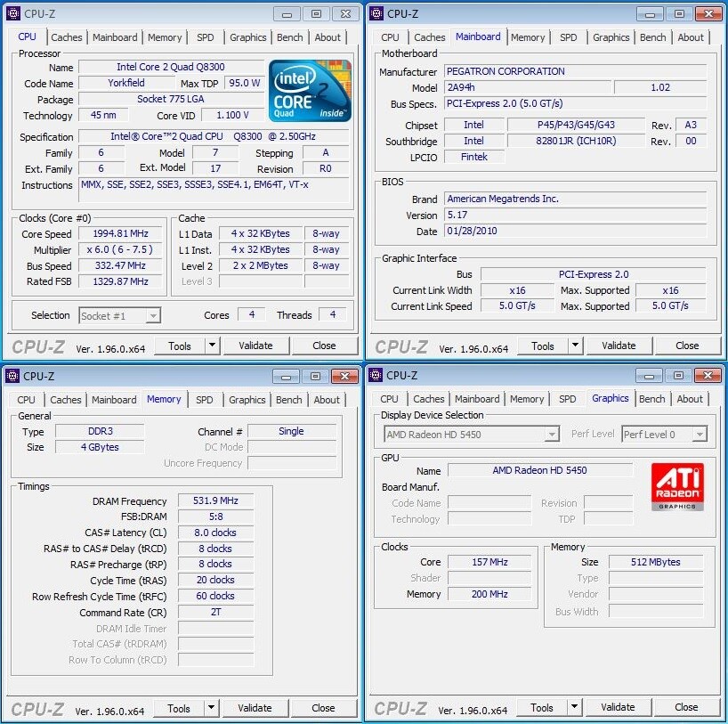Open the SPD tab in the Mainboard window

(569, 37)
